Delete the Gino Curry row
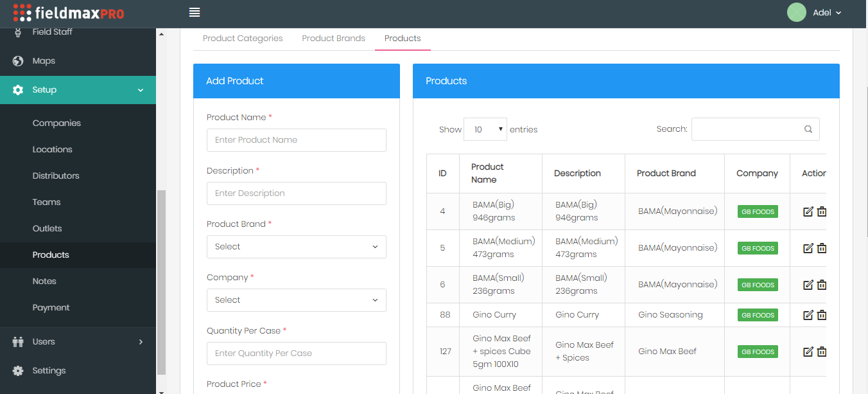868x394 pixels. point(821,315)
